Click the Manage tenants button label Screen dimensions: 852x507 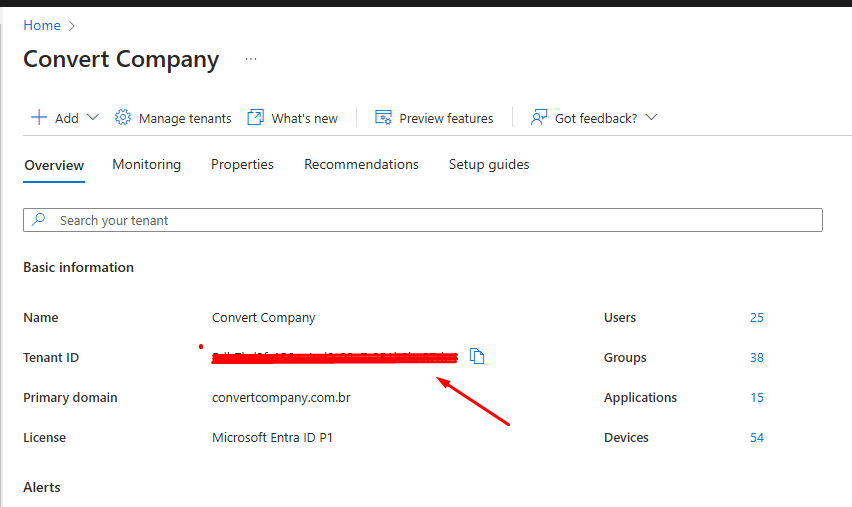(185, 118)
